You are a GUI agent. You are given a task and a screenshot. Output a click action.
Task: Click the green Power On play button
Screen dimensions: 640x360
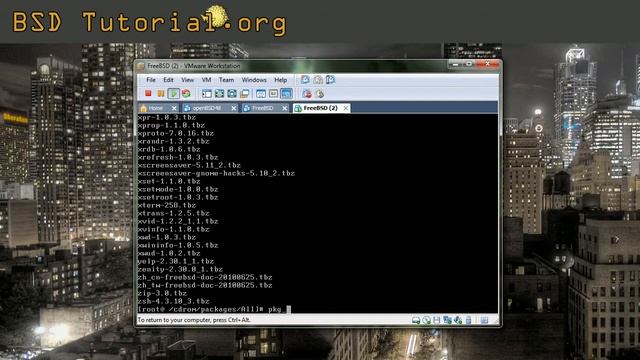[x=173, y=93]
